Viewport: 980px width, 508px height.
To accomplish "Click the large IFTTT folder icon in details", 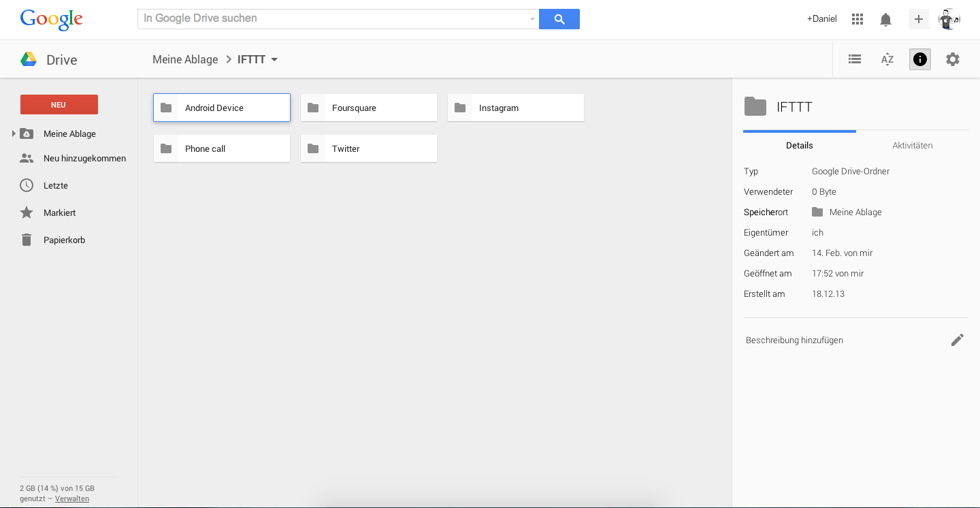I will 755,107.
